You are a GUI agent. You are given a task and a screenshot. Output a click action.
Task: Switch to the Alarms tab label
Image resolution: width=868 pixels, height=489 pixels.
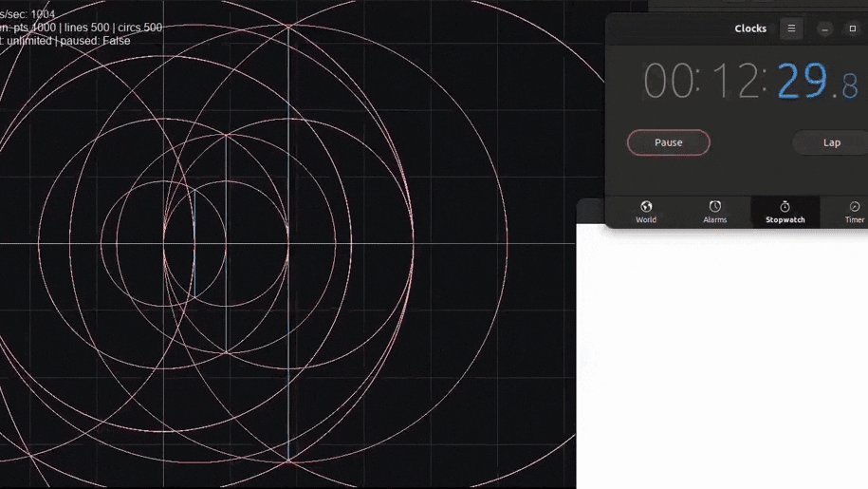click(x=715, y=220)
